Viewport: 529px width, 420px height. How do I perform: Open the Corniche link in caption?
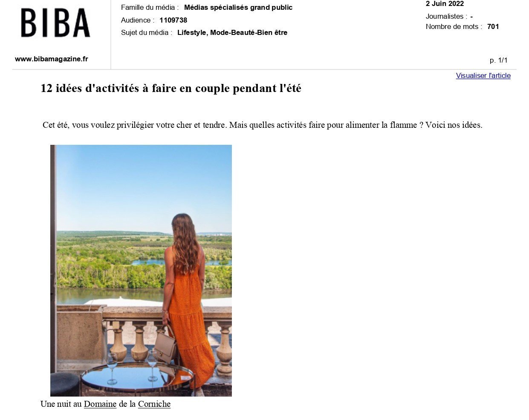point(154,404)
